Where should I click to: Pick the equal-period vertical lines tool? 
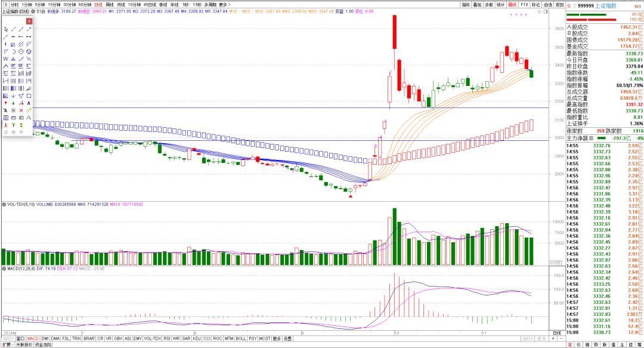coord(13,81)
